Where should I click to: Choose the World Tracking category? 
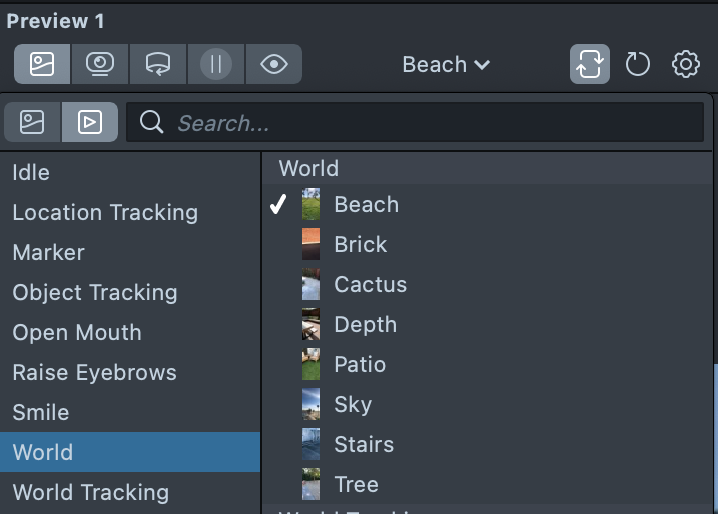coord(90,492)
